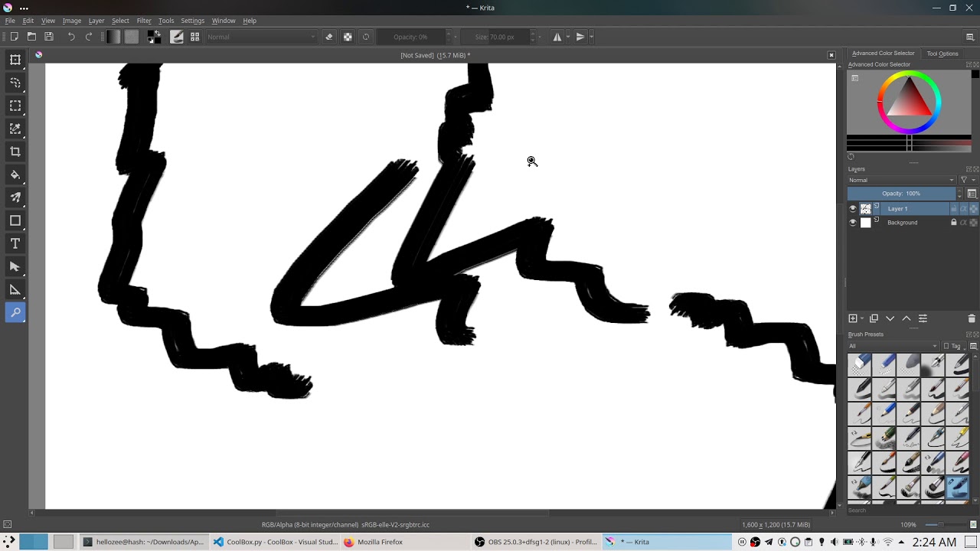This screenshot has height=551, width=980.
Task: Hide Layer 1 with eye icon
Action: click(x=853, y=209)
